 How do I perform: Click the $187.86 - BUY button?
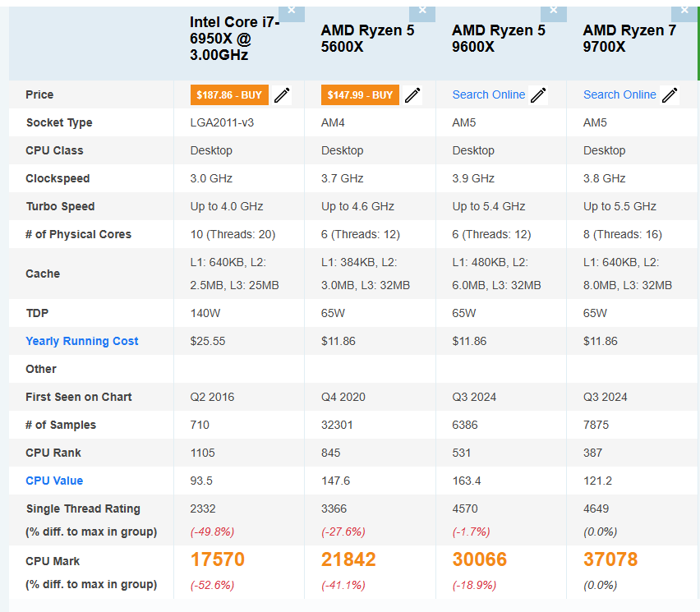(229, 95)
